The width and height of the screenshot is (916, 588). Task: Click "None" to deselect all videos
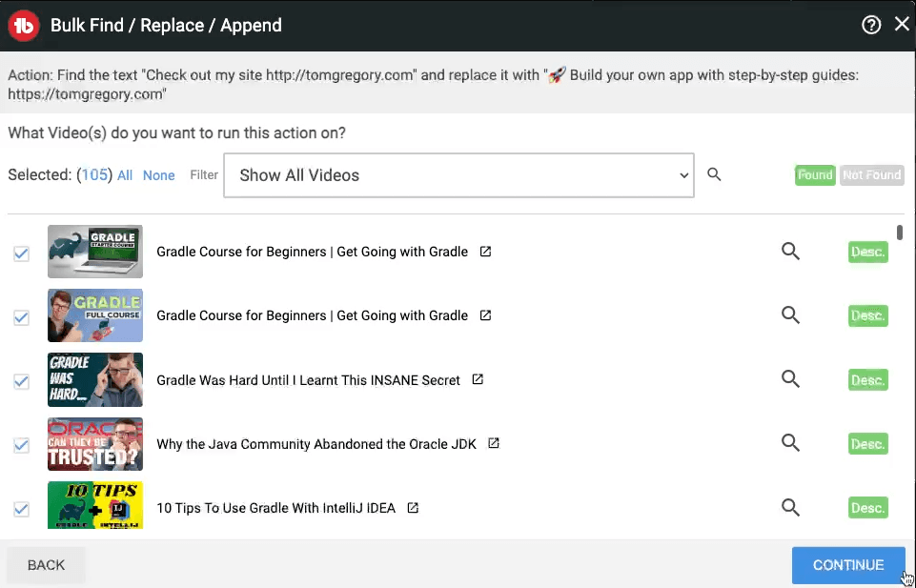pyautogui.click(x=158, y=175)
